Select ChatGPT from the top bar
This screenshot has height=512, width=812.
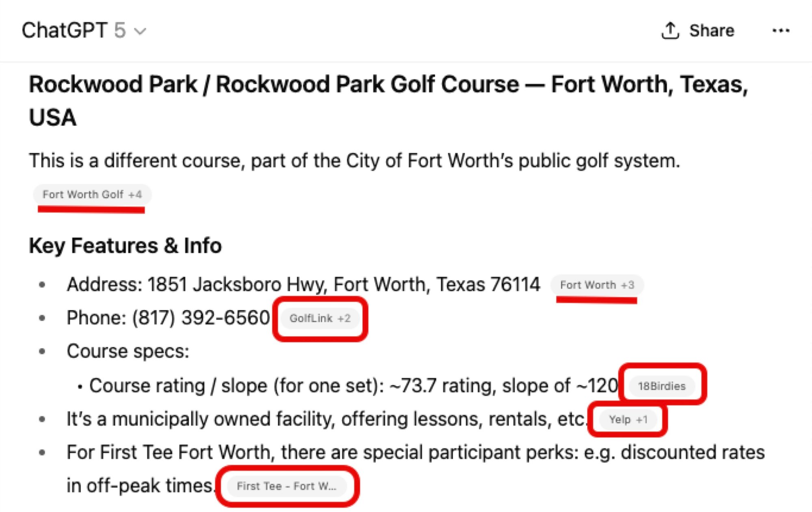[65, 30]
